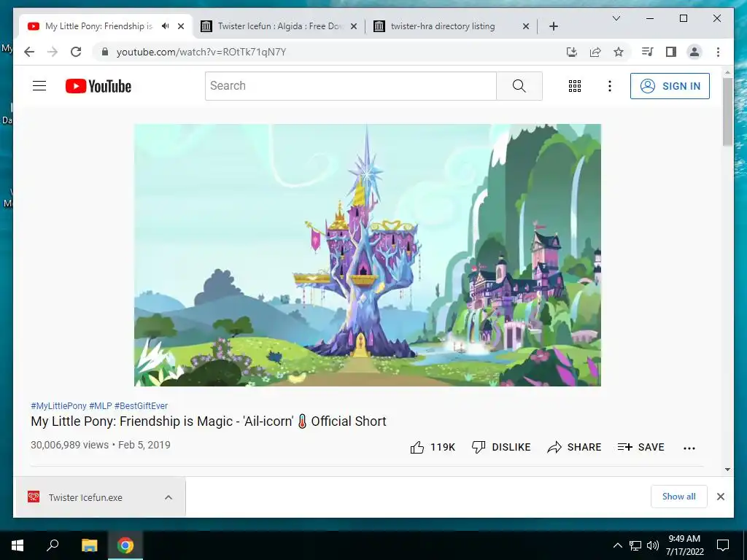Click the page vertical scrollbar thumb
Screen dimensions: 747x560
pyautogui.click(x=727, y=112)
